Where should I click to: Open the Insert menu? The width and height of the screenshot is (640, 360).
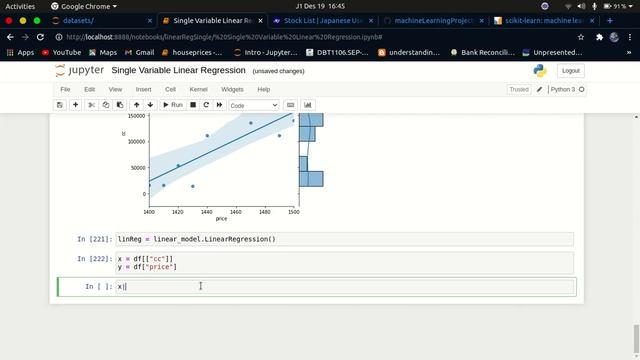[x=143, y=89]
